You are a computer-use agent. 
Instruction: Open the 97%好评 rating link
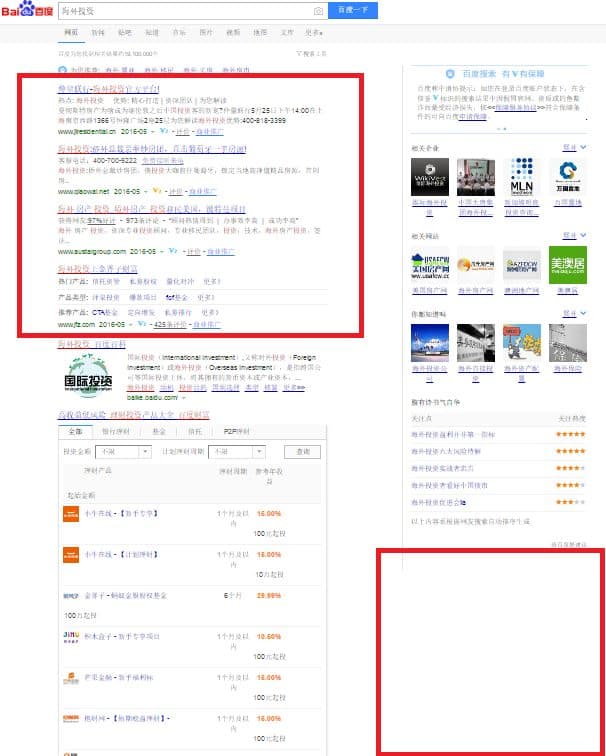click(101, 220)
